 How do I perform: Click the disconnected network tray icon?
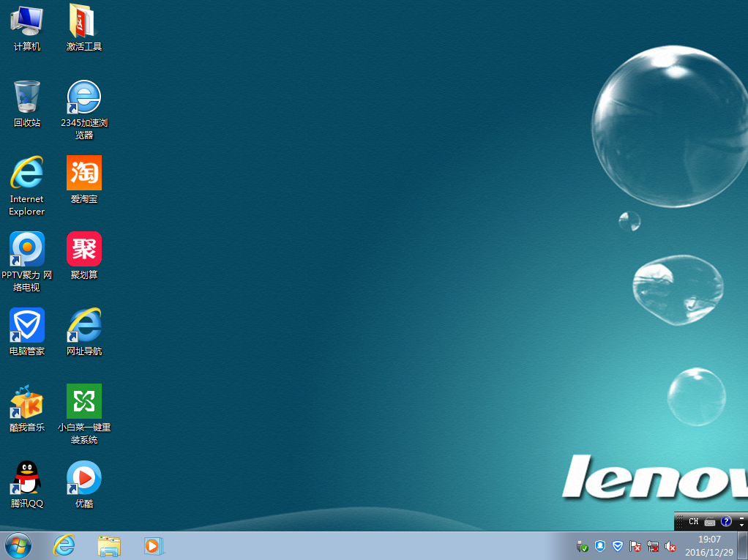653,546
